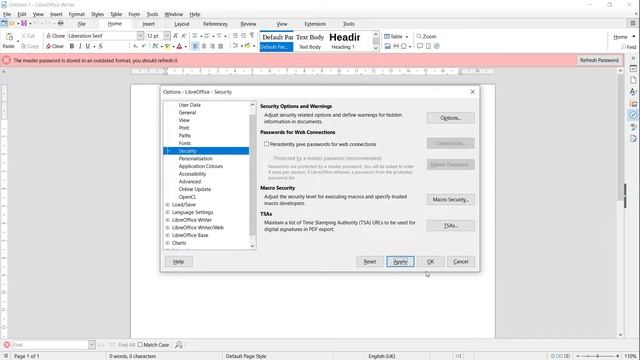The image size is (640, 360).
Task: Click the yellow highlighting colour icon
Action: click(167, 46)
